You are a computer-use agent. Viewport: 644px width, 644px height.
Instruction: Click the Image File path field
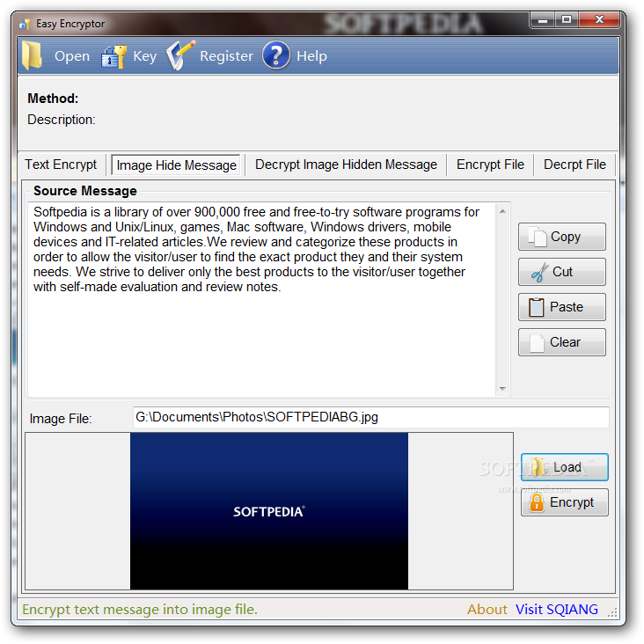tap(370, 417)
